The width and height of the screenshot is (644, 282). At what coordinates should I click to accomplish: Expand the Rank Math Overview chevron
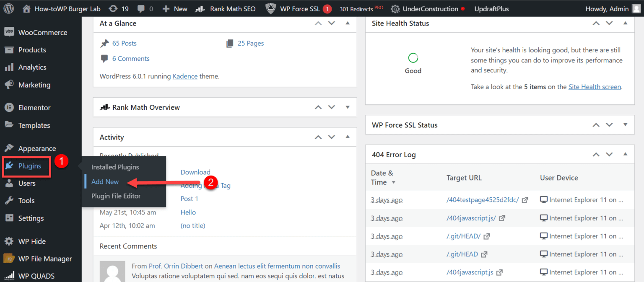(347, 107)
